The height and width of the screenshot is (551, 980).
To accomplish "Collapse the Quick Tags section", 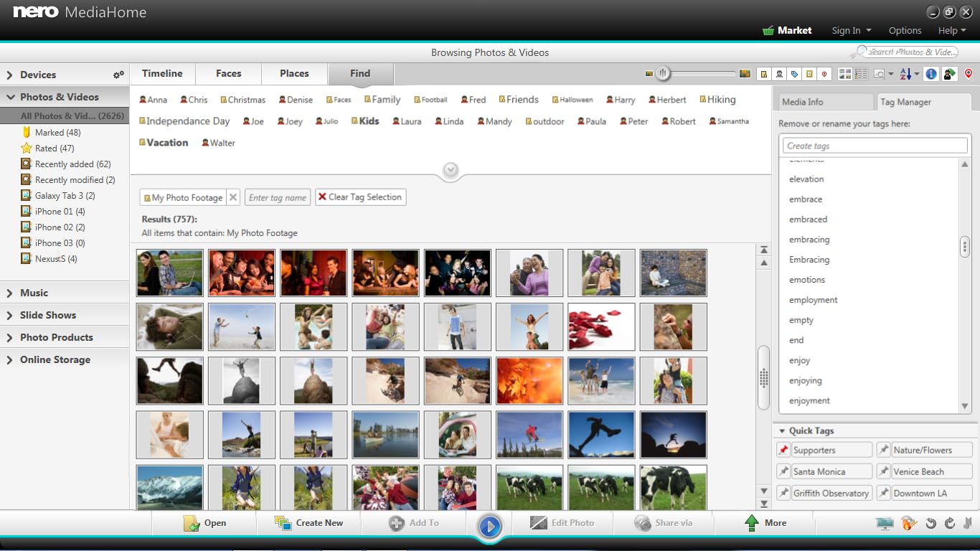I will click(x=781, y=430).
